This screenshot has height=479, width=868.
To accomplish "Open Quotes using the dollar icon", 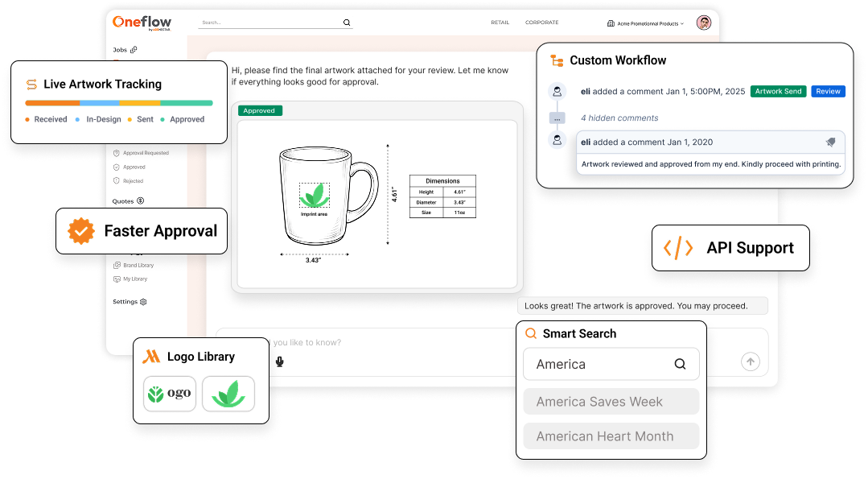I will pos(139,201).
